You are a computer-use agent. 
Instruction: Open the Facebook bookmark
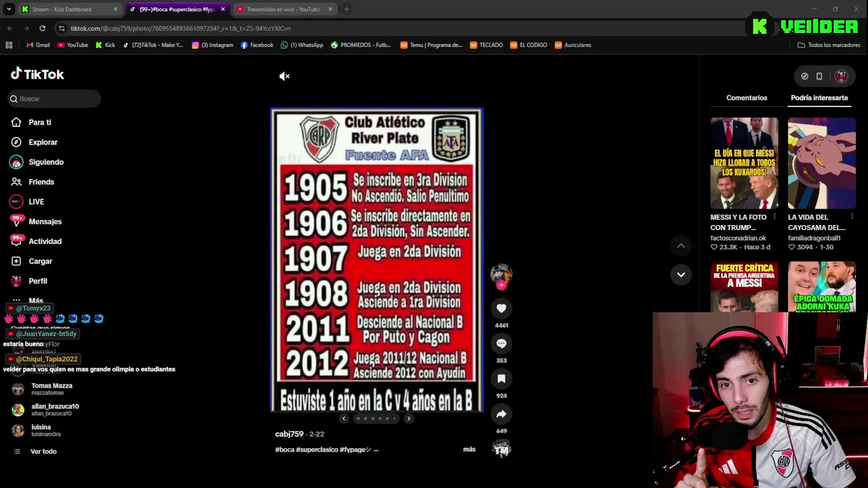(257, 45)
